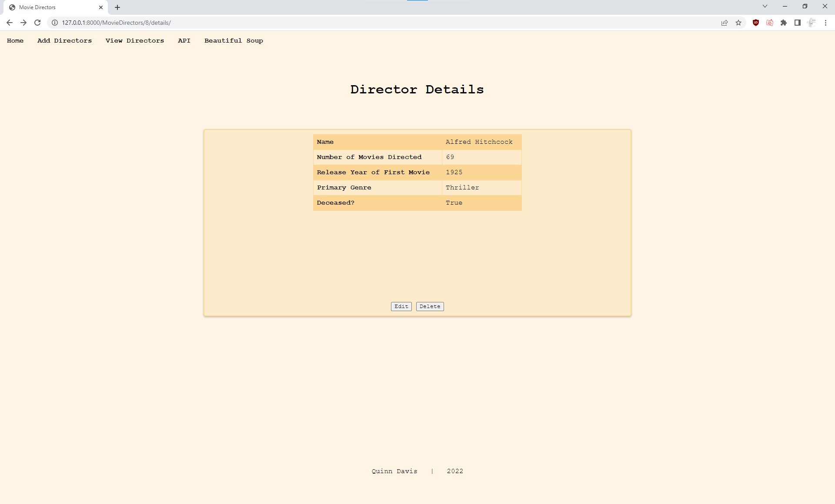Click the Director Details heading
The image size is (835, 504).
click(x=417, y=90)
